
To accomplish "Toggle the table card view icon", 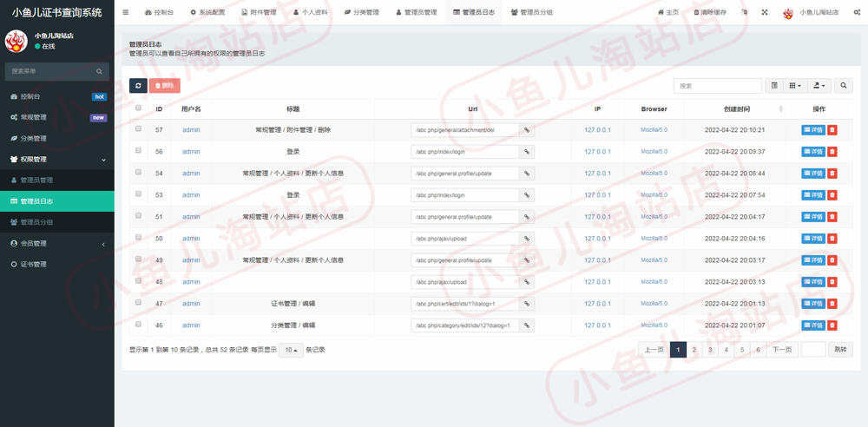I will [774, 86].
